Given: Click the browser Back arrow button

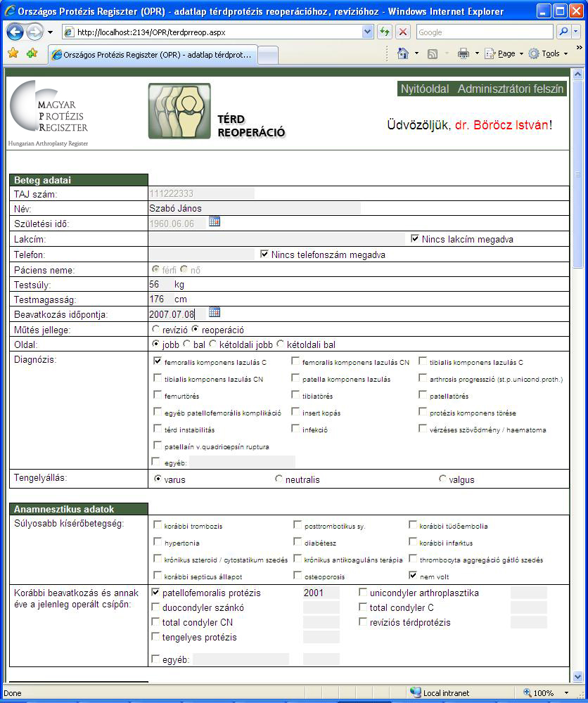Looking at the screenshot, I should pyautogui.click(x=15, y=32).
